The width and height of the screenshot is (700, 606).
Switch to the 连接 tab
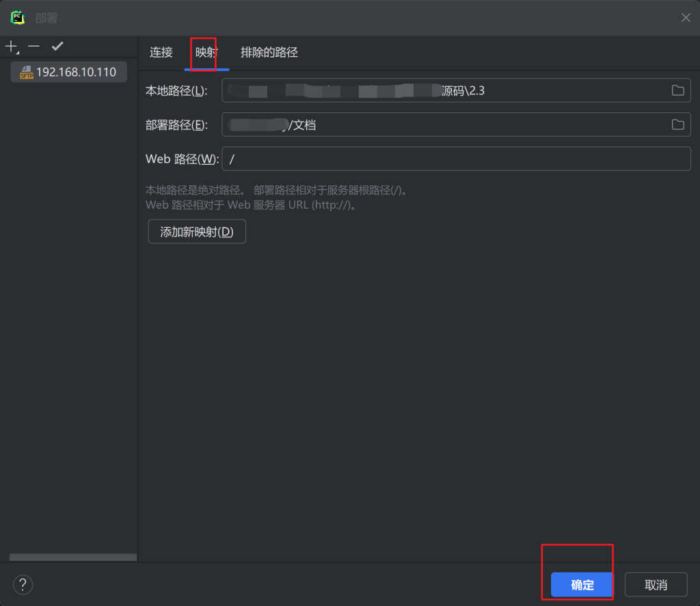click(x=161, y=53)
